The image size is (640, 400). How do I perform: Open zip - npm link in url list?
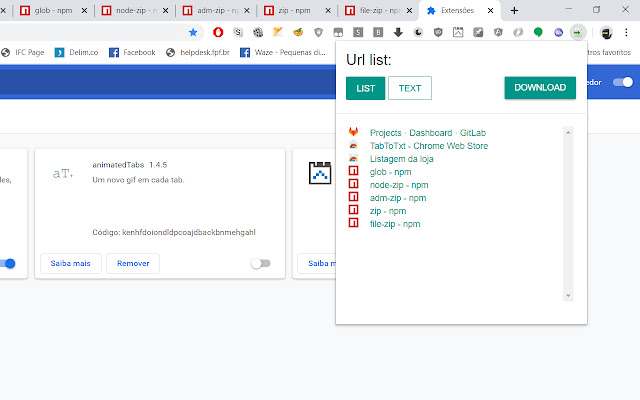coord(388,211)
